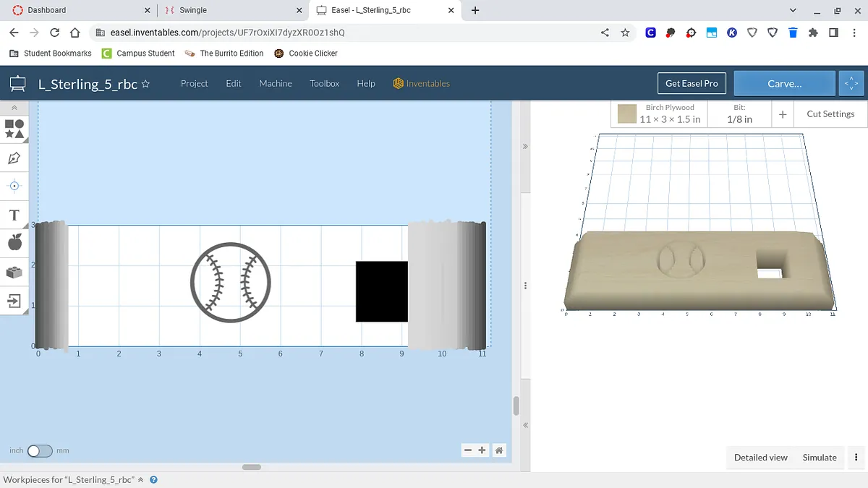Viewport: 868px width, 488px height.
Task: Select the Pen drawing tool
Action: click(x=14, y=158)
